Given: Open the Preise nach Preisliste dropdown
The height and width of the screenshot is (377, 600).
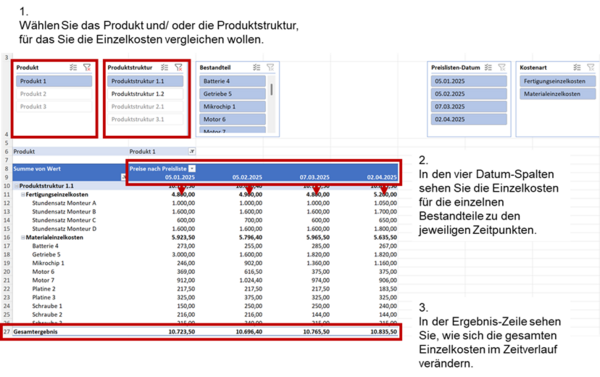Looking at the screenshot, I should [192, 168].
